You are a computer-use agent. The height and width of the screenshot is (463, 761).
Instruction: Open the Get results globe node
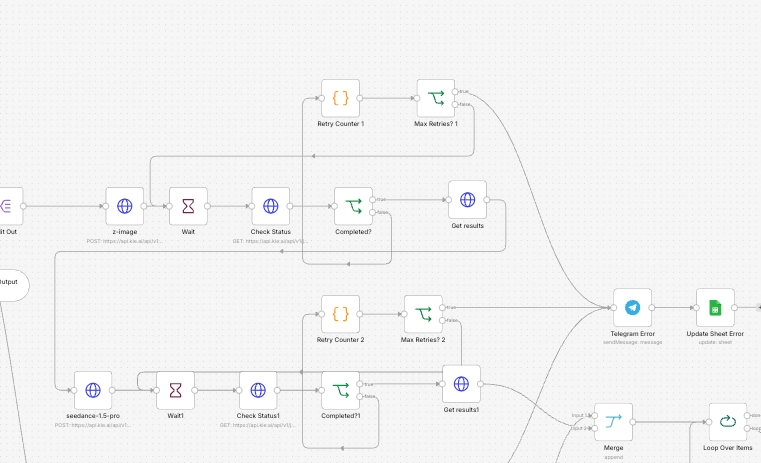pyautogui.click(x=467, y=200)
